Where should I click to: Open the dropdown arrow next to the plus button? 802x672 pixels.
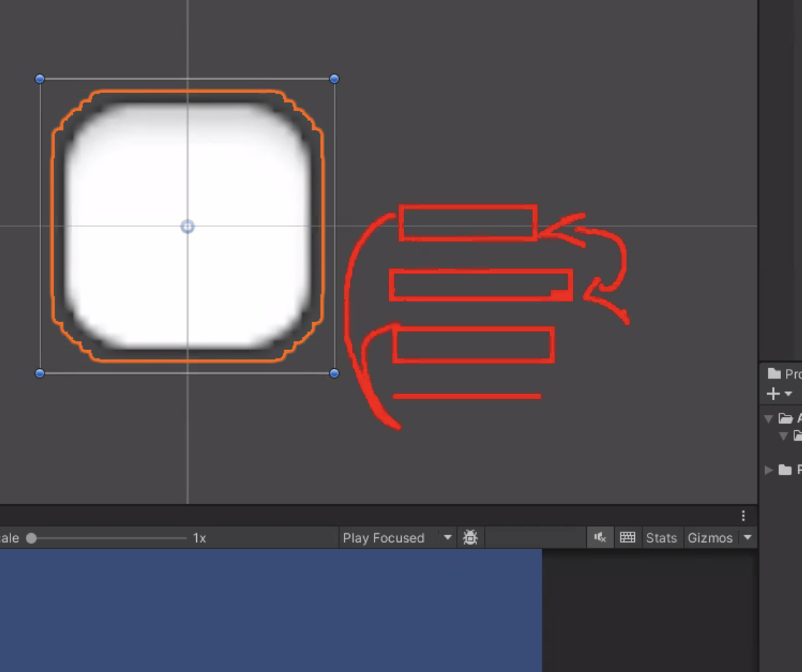[788, 394]
